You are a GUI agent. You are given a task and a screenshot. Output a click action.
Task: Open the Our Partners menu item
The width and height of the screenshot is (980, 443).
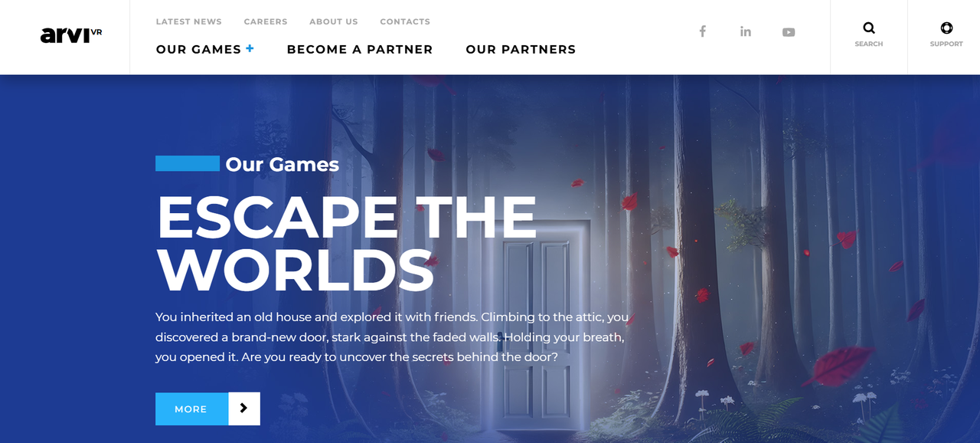click(x=521, y=49)
